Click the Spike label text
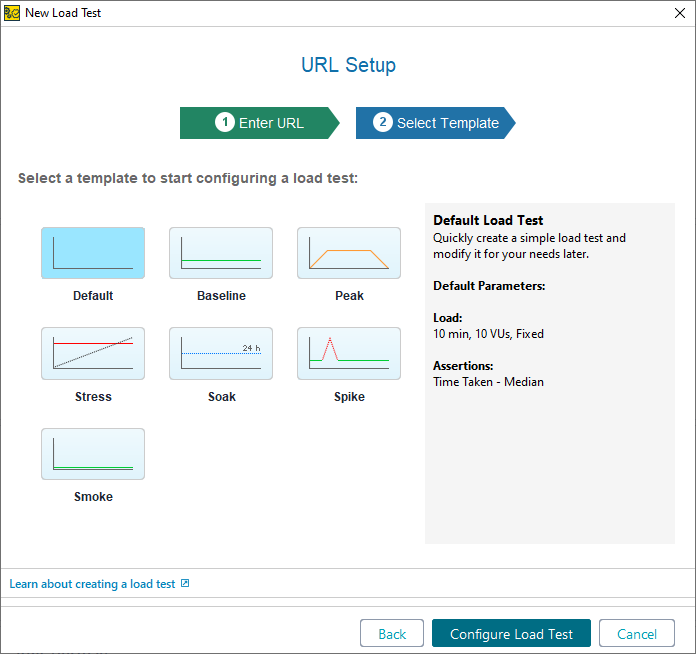The width and height of the screenshot is (696, 654). (349, 396)
